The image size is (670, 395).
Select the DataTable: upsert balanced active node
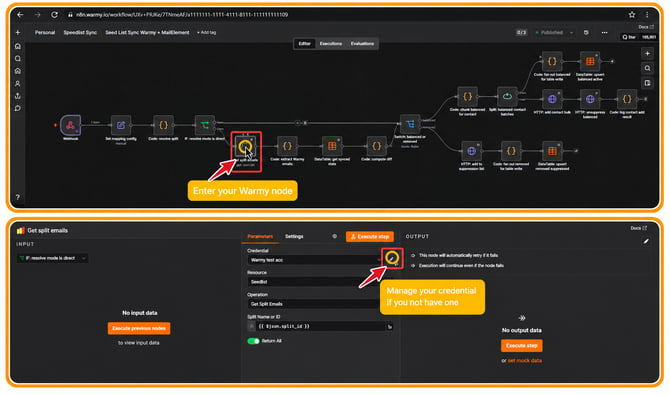(x=590, y=62)
